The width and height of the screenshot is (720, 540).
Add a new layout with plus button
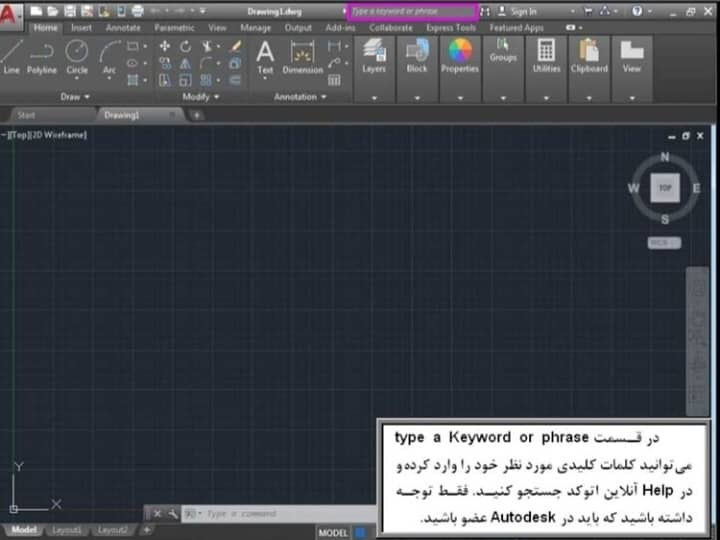(147, 530)
